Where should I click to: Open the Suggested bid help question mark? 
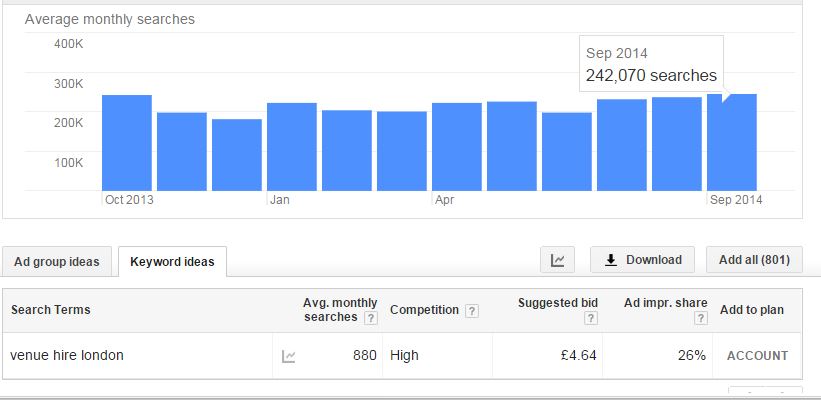coord(591,318)
